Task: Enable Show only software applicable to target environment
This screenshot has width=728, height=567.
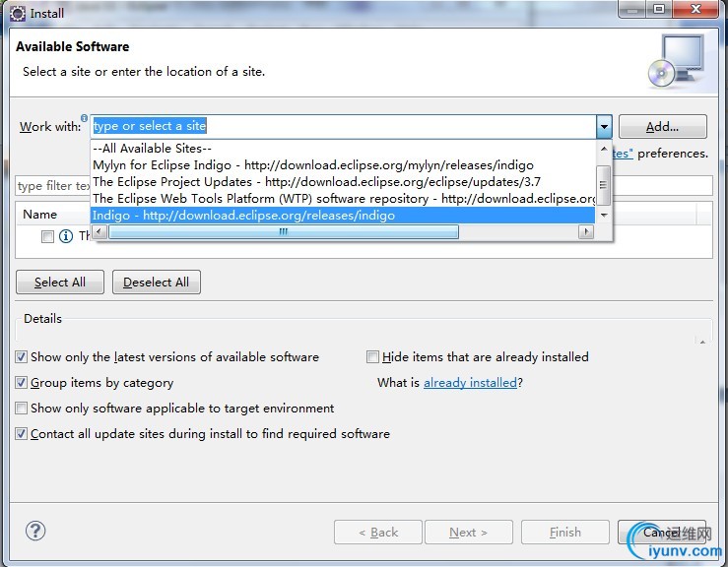Action: pos(21,408)
